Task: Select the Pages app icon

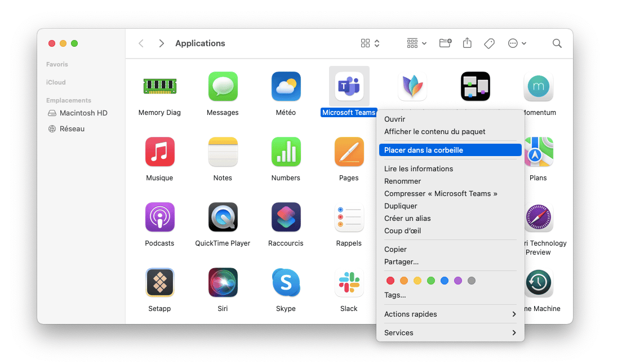Action: pos(349,152)
